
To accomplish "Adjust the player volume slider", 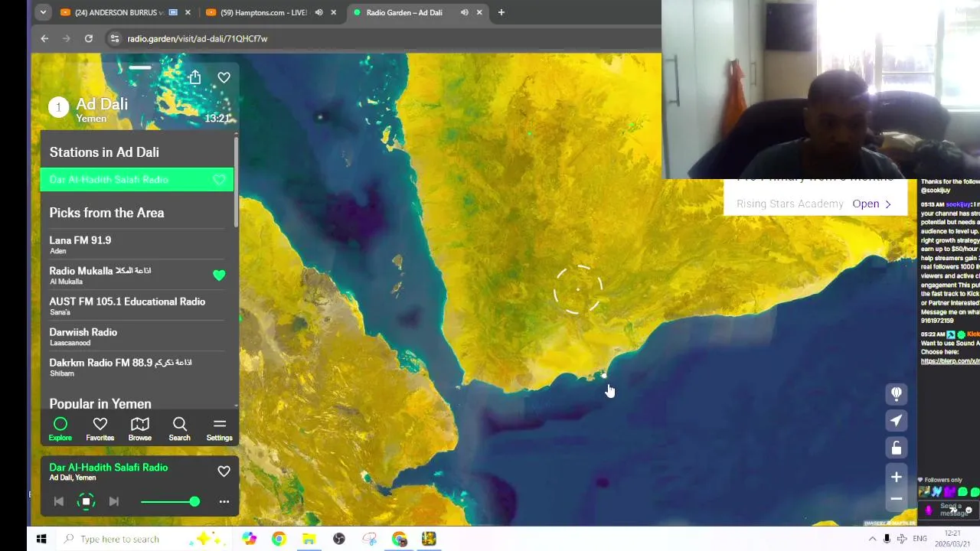I will (x=170, y=502).
